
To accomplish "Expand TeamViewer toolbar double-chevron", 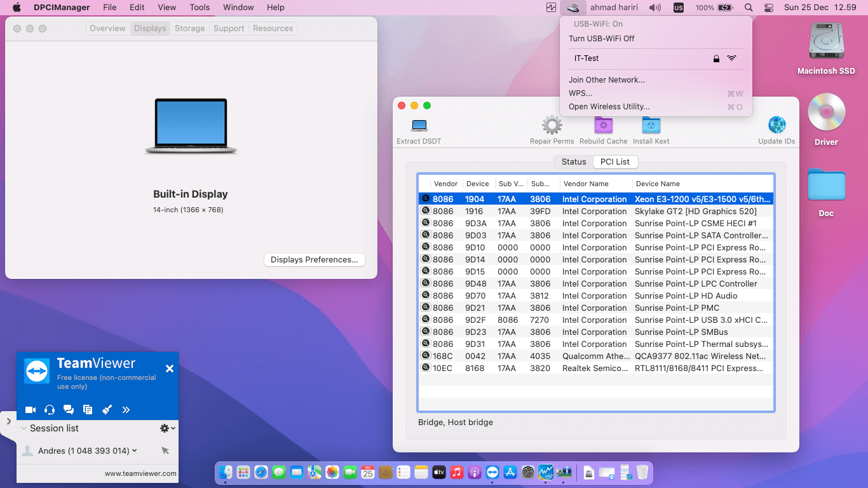I will [126, 410].
